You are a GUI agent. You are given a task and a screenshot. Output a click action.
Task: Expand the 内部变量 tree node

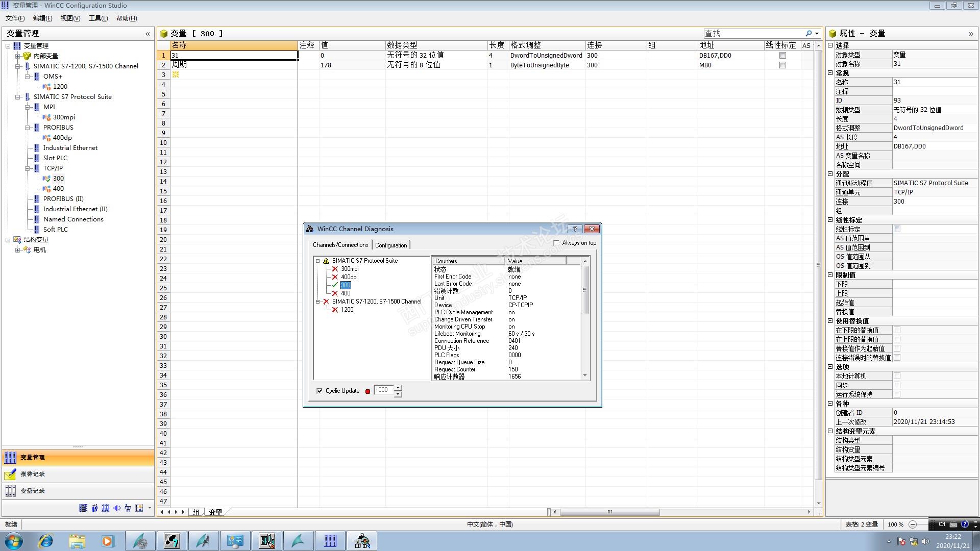tap(18, 56)
